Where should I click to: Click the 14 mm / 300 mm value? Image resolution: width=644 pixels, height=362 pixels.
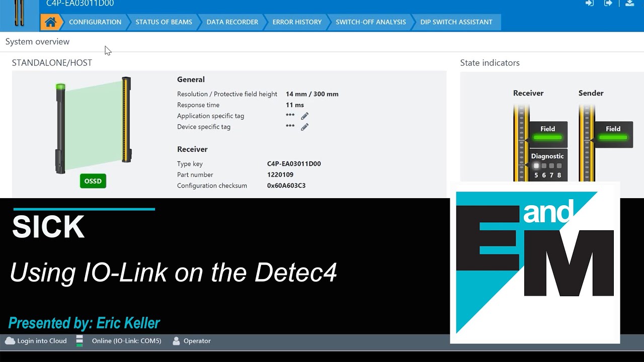tap(312, 94)
